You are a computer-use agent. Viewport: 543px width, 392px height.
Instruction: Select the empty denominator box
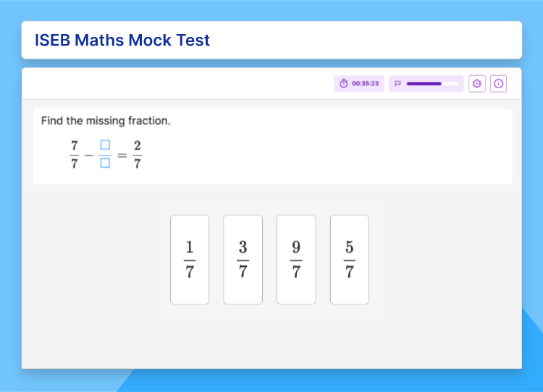click(x=105, y=163)
